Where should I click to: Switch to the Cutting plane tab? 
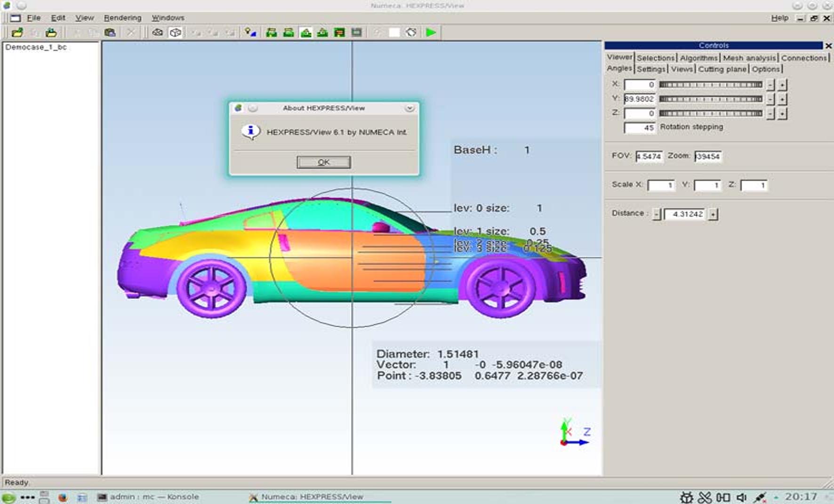722,69
